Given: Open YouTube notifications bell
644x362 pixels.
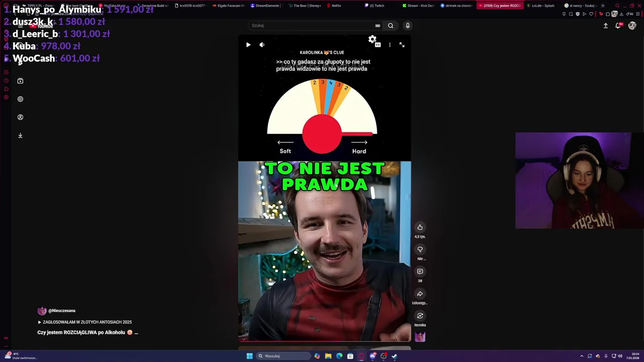Looking at the screenshot, I should click(x=618, y=26).
